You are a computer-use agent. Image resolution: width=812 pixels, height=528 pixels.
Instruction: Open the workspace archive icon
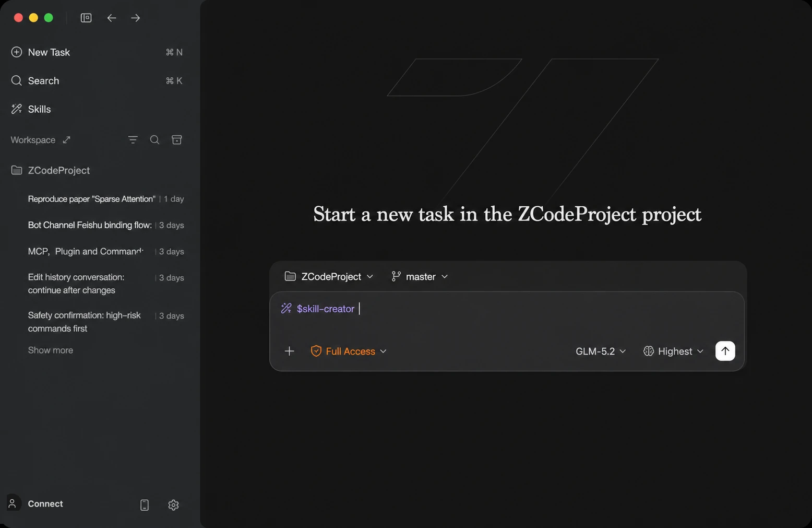pos(177,140)
